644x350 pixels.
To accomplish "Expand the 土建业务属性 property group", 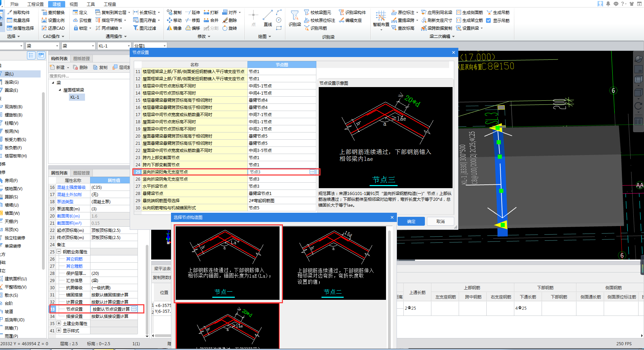I will (x=59, y=323).
